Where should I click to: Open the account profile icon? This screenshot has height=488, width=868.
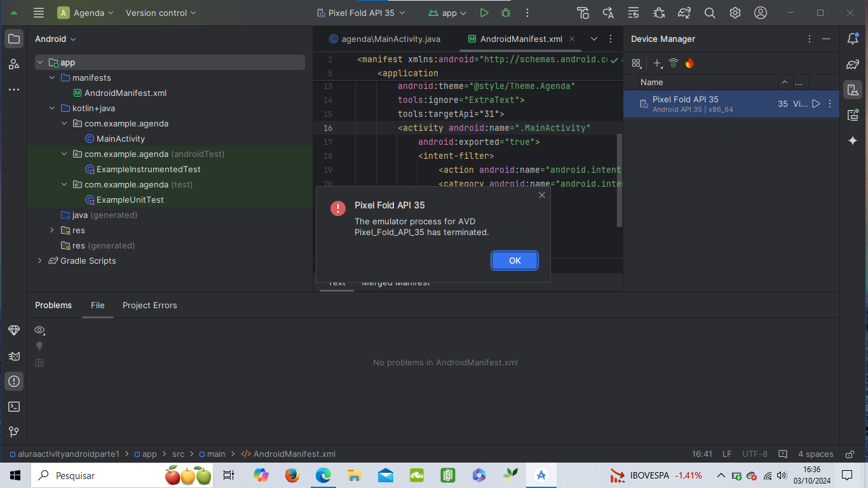pos(761,13)
